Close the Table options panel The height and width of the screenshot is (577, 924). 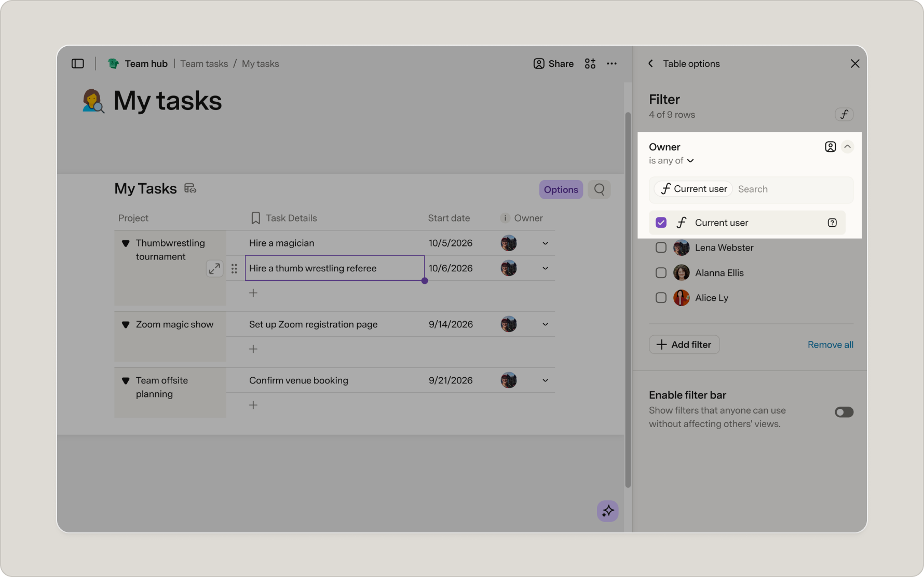click(855, 64)
